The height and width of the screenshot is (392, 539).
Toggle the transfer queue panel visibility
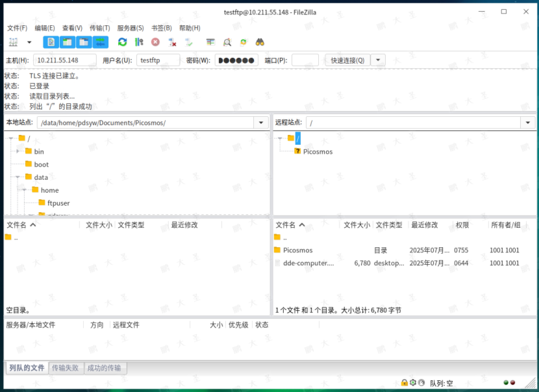(x=101, y=42)
